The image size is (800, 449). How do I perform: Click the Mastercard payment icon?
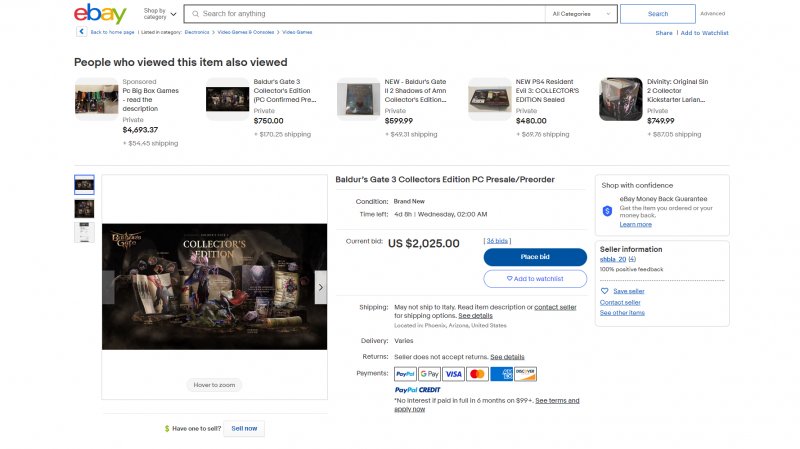(477, 374)
